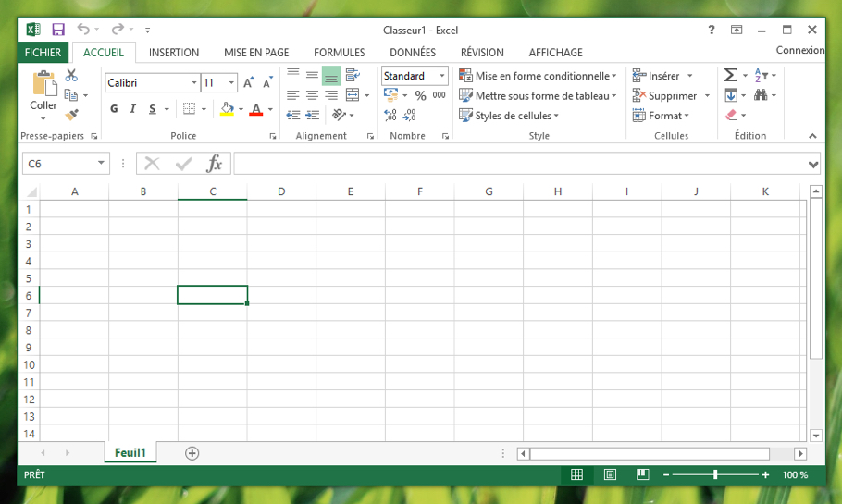Image resolution: width=842 pixels, height=504 pixels.
Task: Open the FORMULES ribbon tab
Action: coord(340,53)
